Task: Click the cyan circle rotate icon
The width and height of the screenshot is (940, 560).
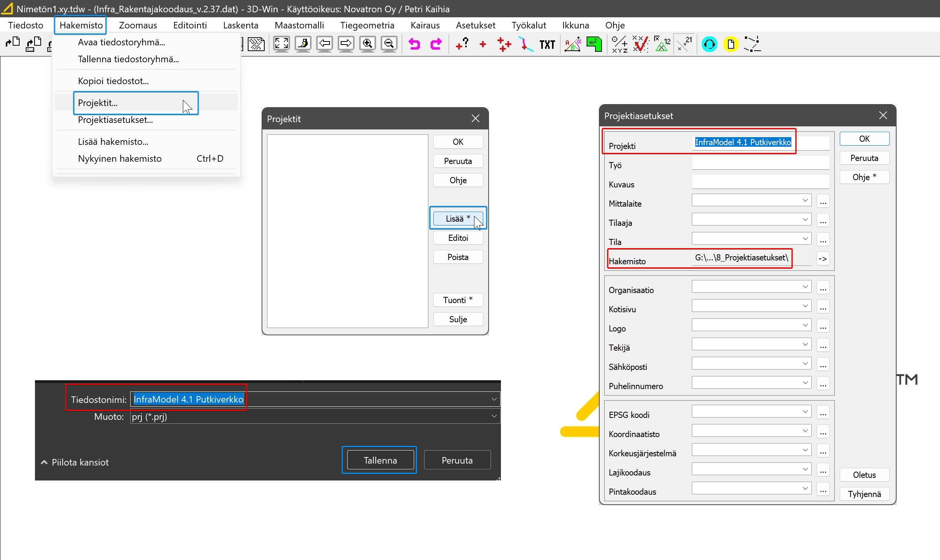Action: tap(709, 45)
